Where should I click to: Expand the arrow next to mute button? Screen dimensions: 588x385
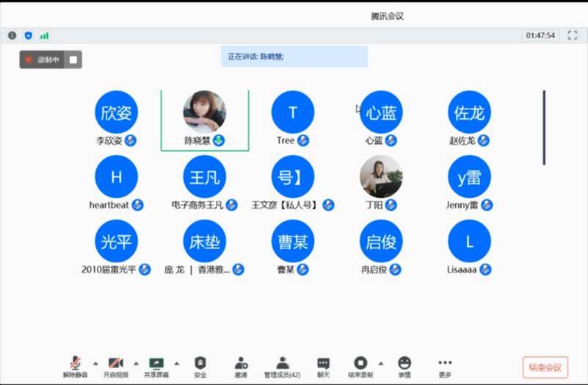point(95,363)
